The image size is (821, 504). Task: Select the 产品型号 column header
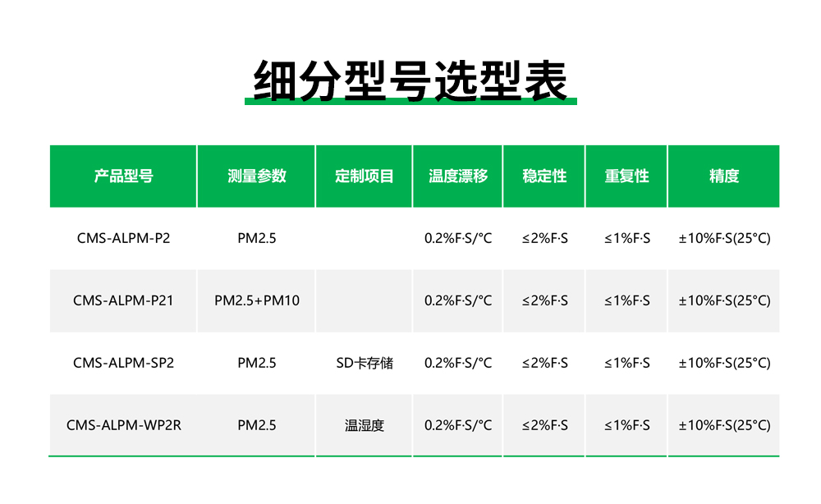[x=123, y=176]
